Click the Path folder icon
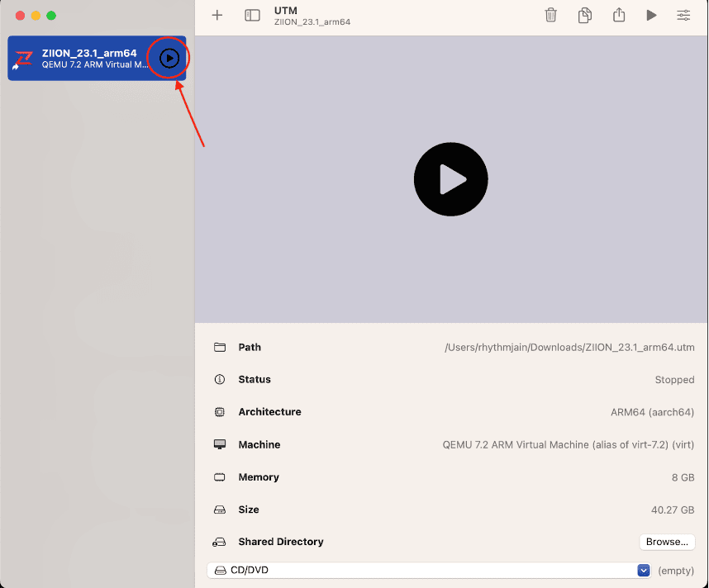 pos(220,347)
